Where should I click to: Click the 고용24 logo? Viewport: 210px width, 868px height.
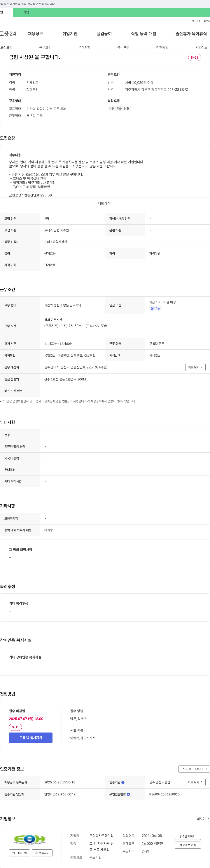(8, 34)
